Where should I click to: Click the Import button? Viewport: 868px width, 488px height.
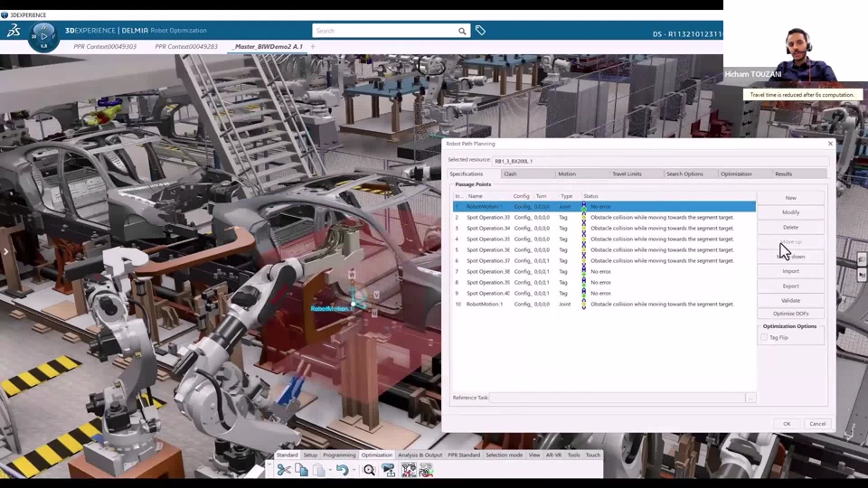pos(790,271)
